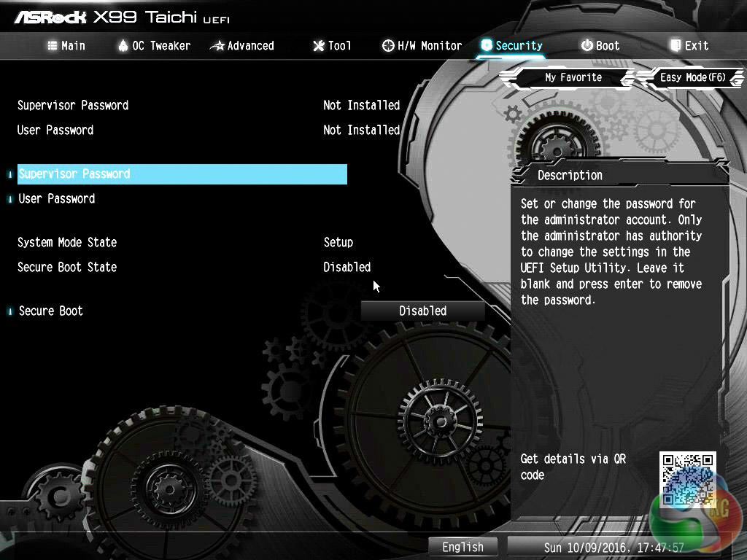The height and width of the screenshot is (560, 747).
Task: Click marker icon beside User Password entry
Action: point(10,199)
